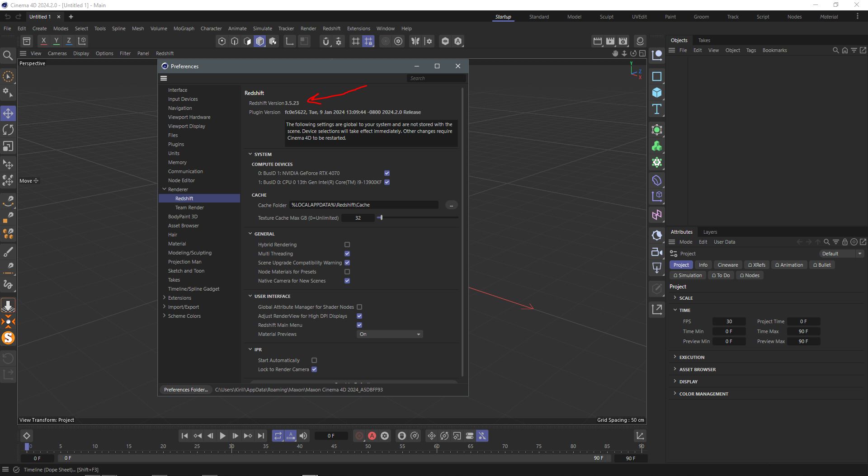
Task: Collapse the GENERAL section
Action: (250, 234)
